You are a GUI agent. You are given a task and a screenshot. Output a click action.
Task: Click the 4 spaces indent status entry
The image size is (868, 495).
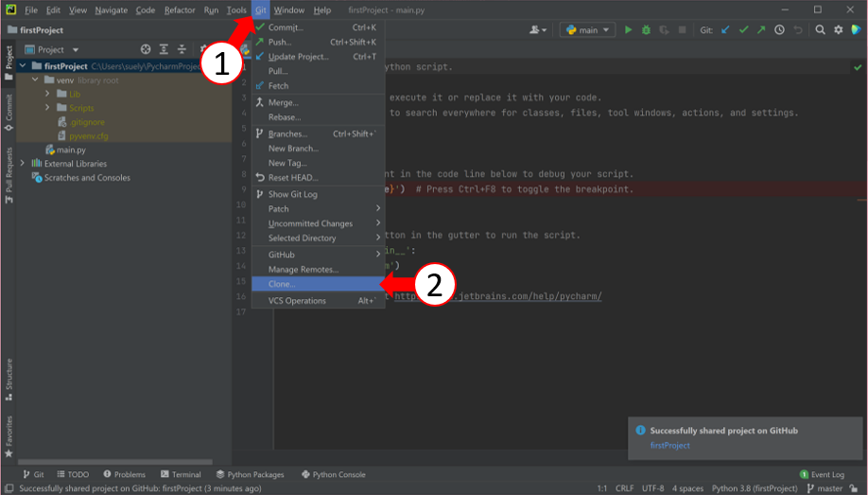[687, 488]
